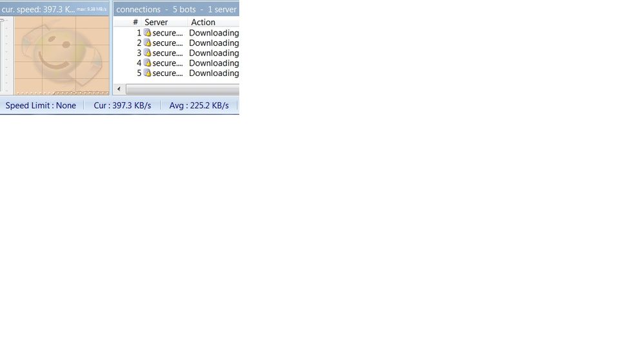
Task: Click the lock icon in connection row 1
Action: (148, 33)
